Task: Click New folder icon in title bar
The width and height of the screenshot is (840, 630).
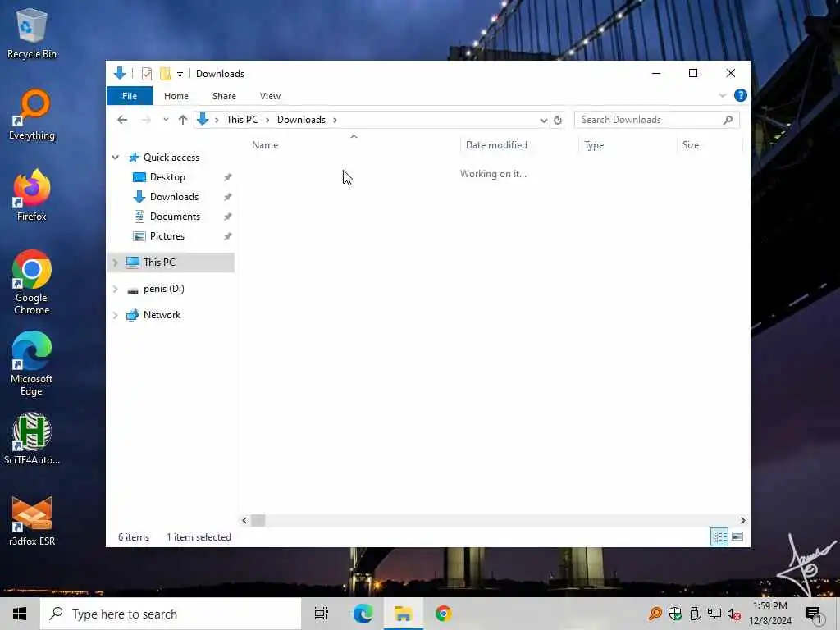Action: tap(165, 74)
